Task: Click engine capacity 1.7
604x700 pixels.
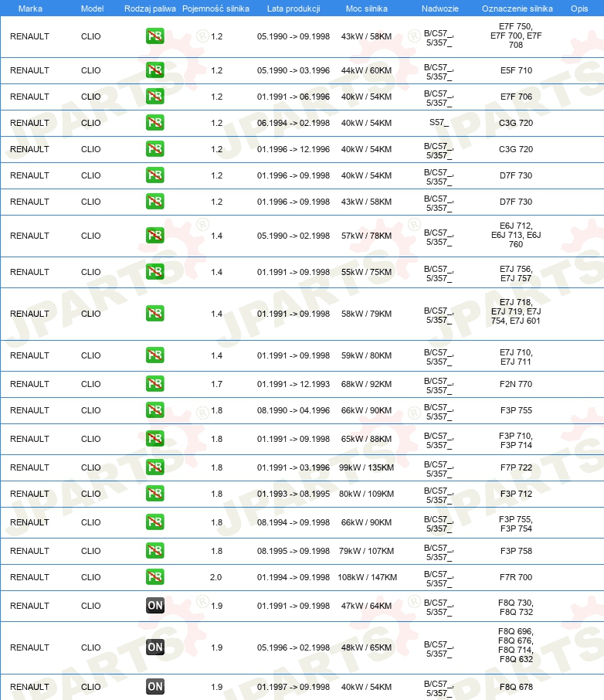Action: pyautogui.click(x=216, y=384)
